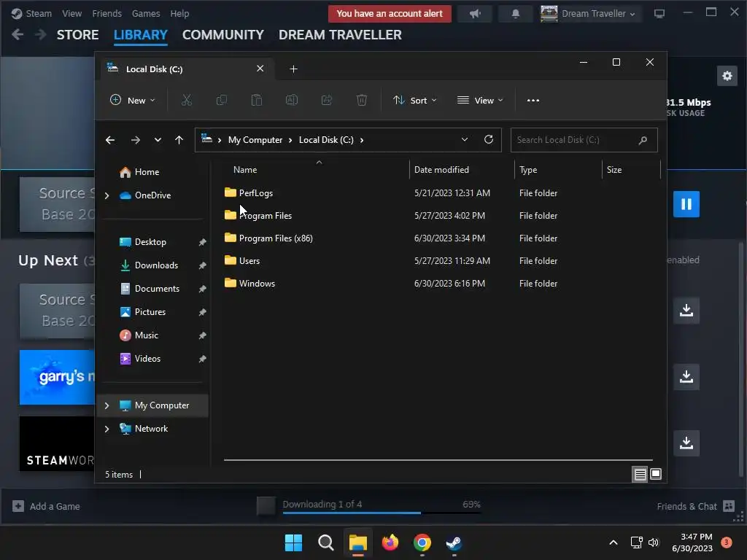
Task: Click the Steam download progress bar
Action: 382,513
